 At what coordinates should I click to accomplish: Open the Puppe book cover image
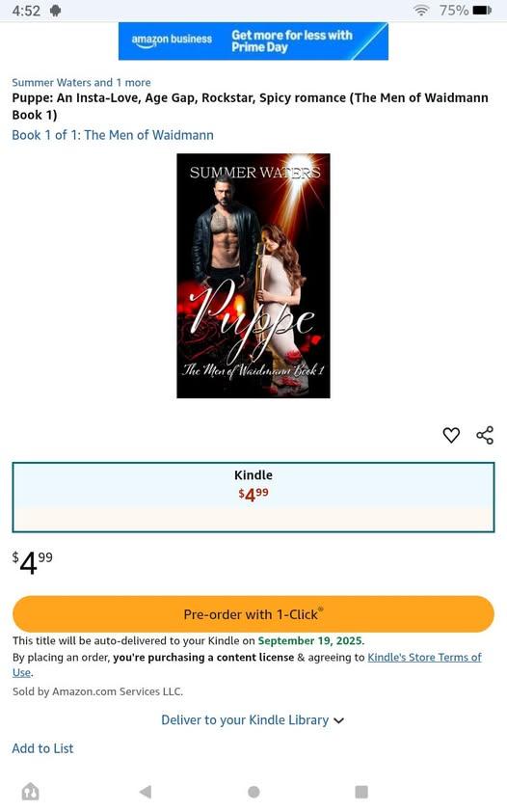[253, 276]
